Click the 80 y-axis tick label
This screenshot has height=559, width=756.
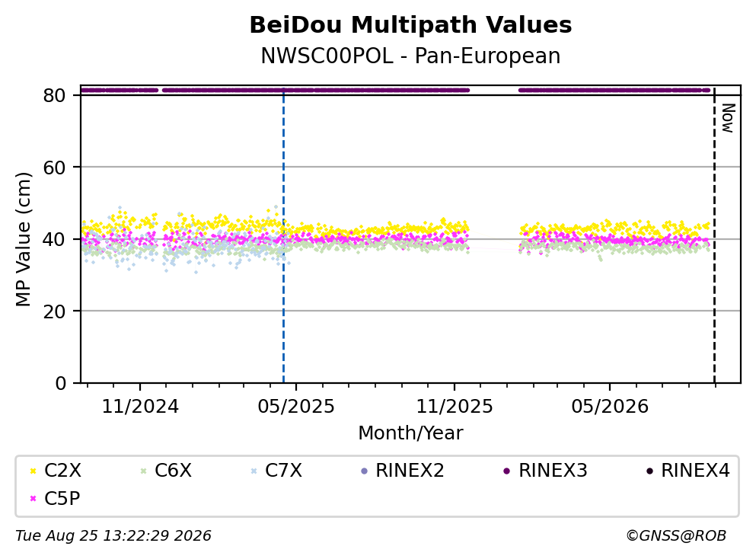click(55, 95)
